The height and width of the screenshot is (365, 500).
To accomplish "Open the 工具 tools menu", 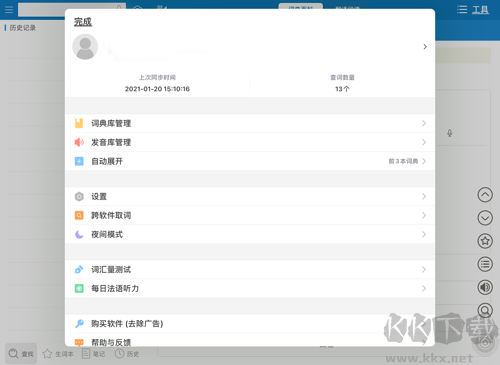I will pyautogui.click(x=480, y=10).
